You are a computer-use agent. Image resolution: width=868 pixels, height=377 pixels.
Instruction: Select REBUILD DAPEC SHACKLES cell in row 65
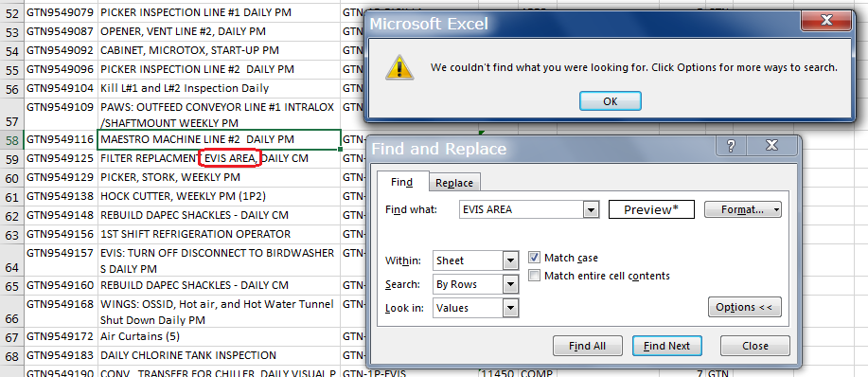219,286
